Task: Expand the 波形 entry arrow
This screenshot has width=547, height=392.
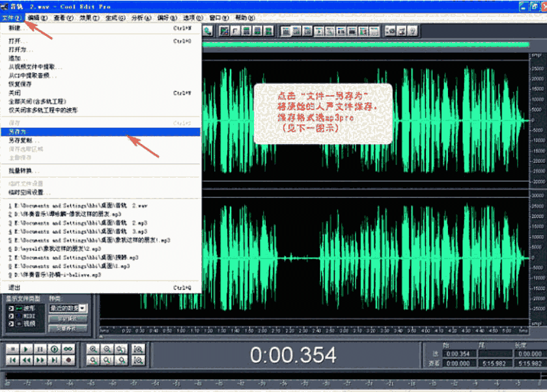Action: click(11, 308)
